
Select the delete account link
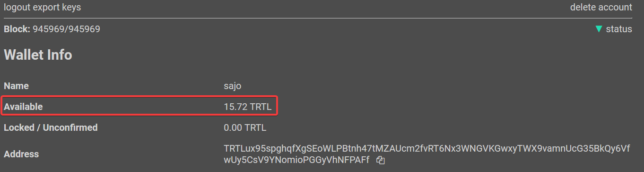pyautogui.click(x=601, y=7)
